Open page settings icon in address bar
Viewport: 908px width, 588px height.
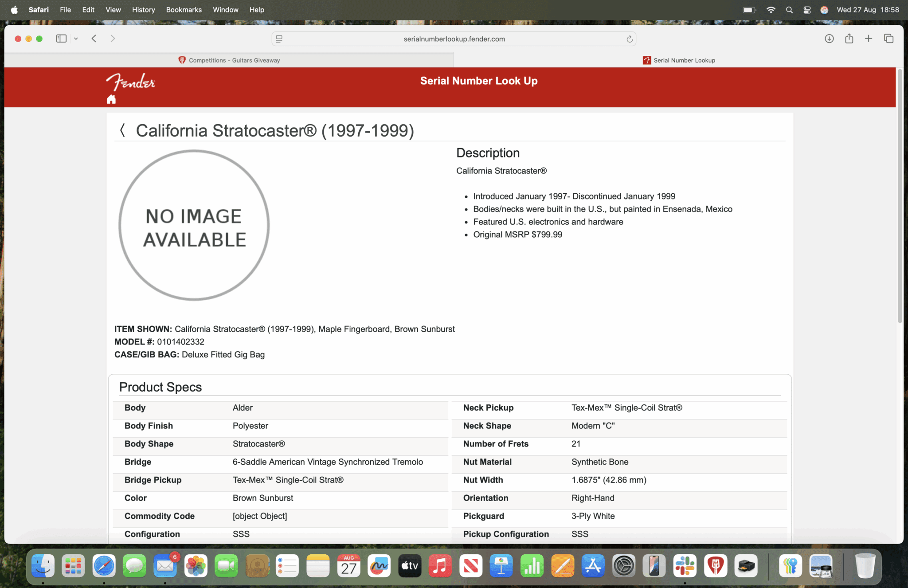tap(279, 39)
